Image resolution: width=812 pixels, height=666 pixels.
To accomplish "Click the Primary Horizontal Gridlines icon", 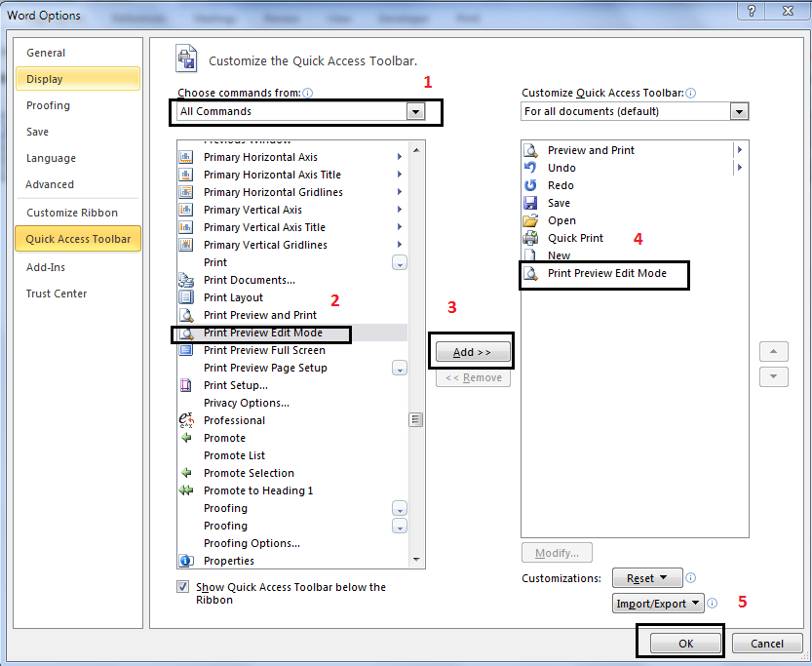I will 186,192.
